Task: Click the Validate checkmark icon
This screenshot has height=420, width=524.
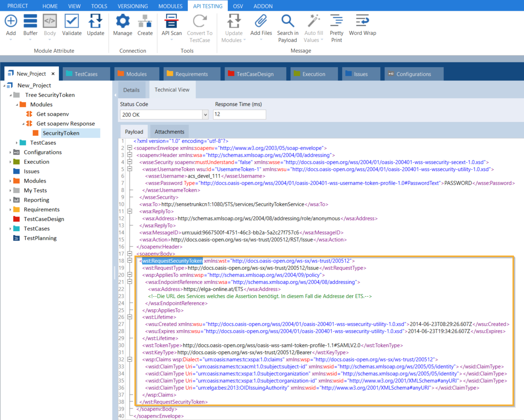Action: [x=72, y=21]
